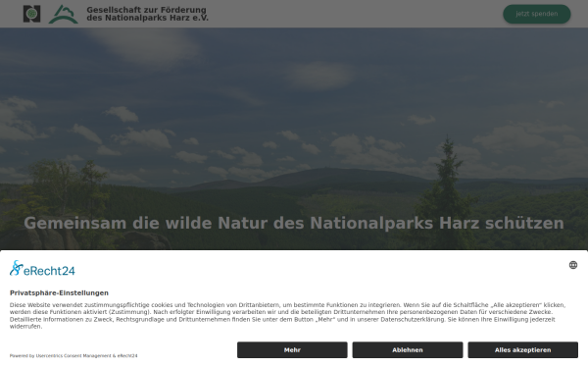Click the green mountain logo in header
Image resolution: width=588 pixels, height=368 pixels.
pyautogui.click(x=64, y=15)
